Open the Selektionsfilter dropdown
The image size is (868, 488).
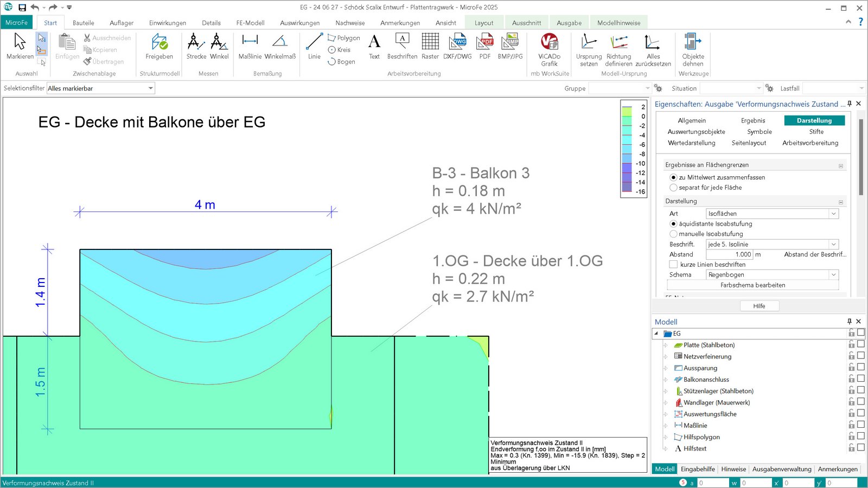[x=150, y=88]
